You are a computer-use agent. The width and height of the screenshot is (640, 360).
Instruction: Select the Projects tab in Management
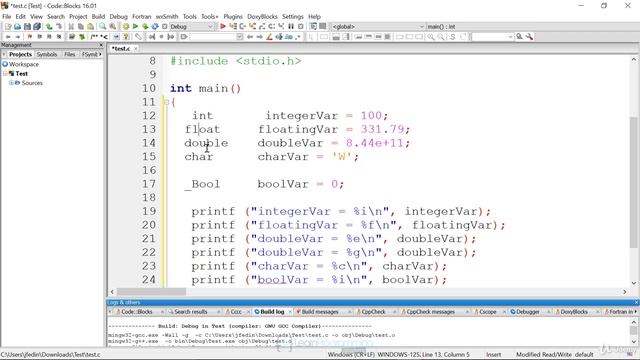pyautogui.click(x=20, y=54)
